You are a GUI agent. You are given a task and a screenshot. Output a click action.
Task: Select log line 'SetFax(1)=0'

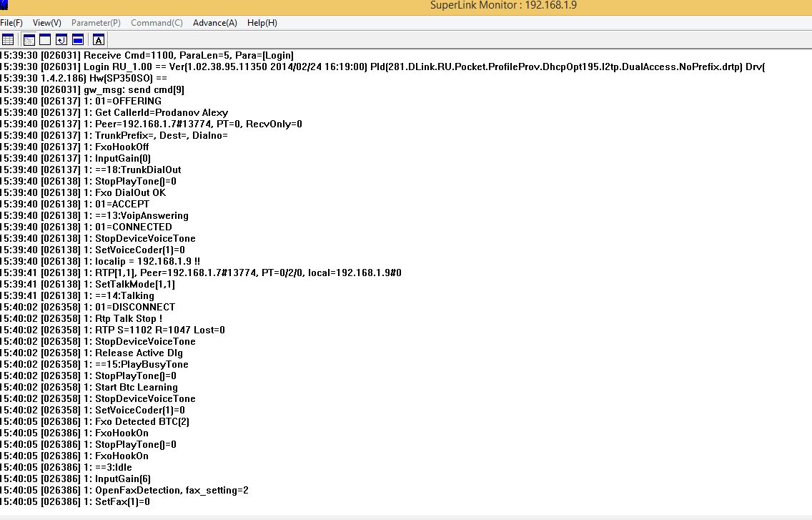[75, 501]
